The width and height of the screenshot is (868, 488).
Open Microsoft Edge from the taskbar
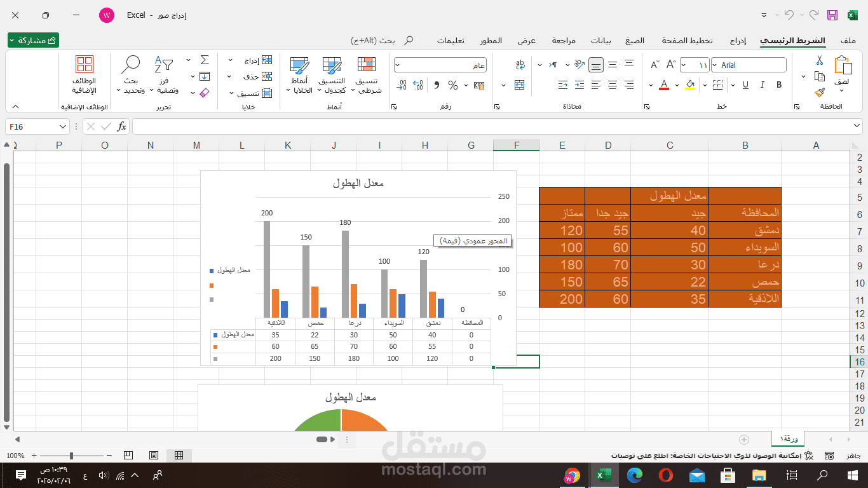635,475
